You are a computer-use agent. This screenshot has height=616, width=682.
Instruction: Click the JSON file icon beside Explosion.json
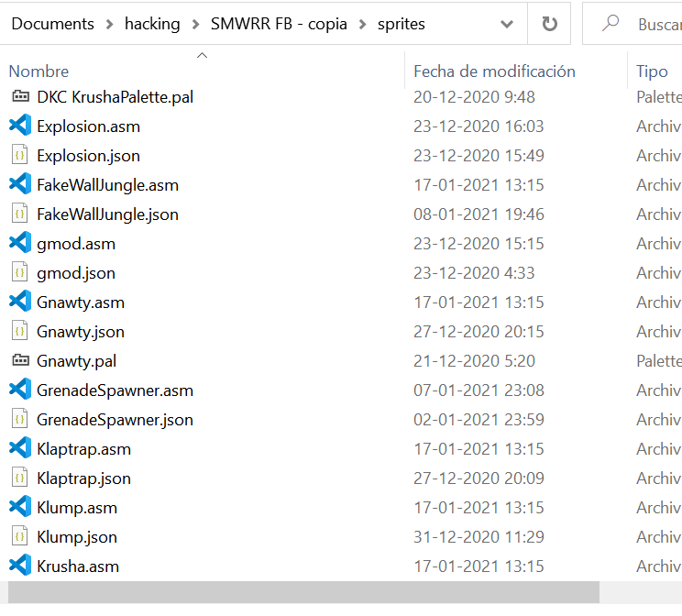point(19,155)
